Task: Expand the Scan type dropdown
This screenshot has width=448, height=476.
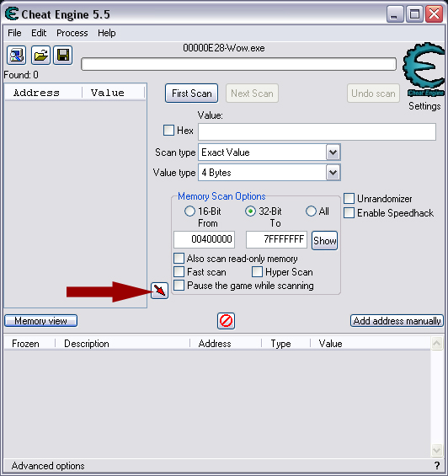Action: 333,152
